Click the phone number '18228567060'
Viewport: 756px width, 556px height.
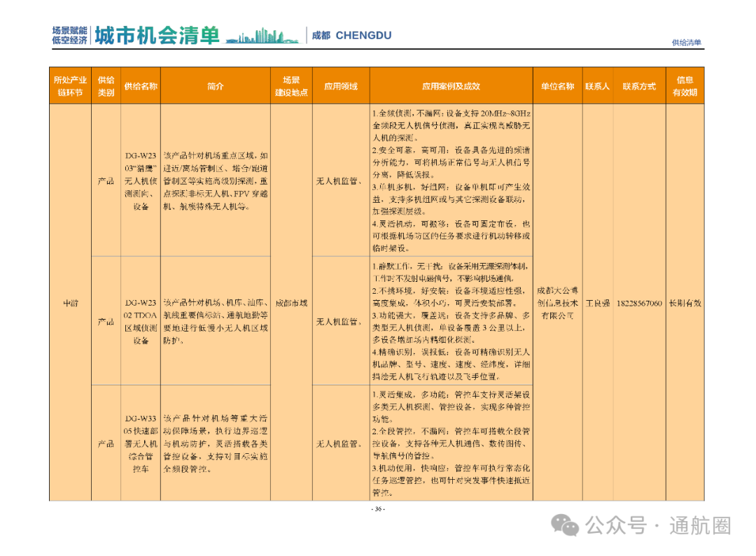639,303
